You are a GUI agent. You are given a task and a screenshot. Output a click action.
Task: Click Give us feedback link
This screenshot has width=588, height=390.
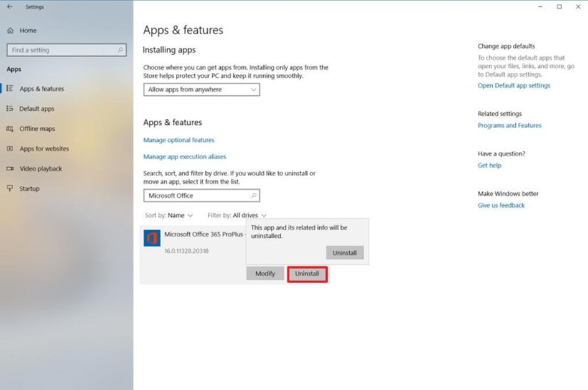pyautogui.click(x=501, y=205)
